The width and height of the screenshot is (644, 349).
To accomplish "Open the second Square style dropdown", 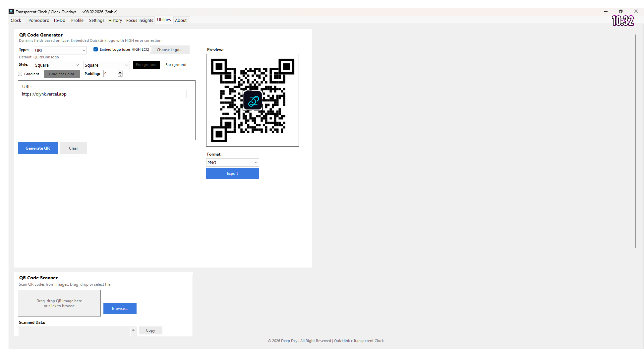I will click(x=107, y=65).
